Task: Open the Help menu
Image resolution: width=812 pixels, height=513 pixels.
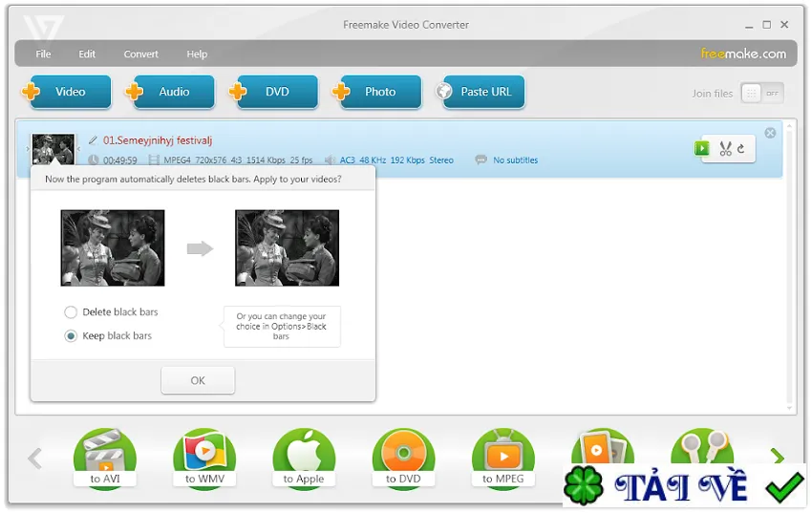Action: [197, 53]
